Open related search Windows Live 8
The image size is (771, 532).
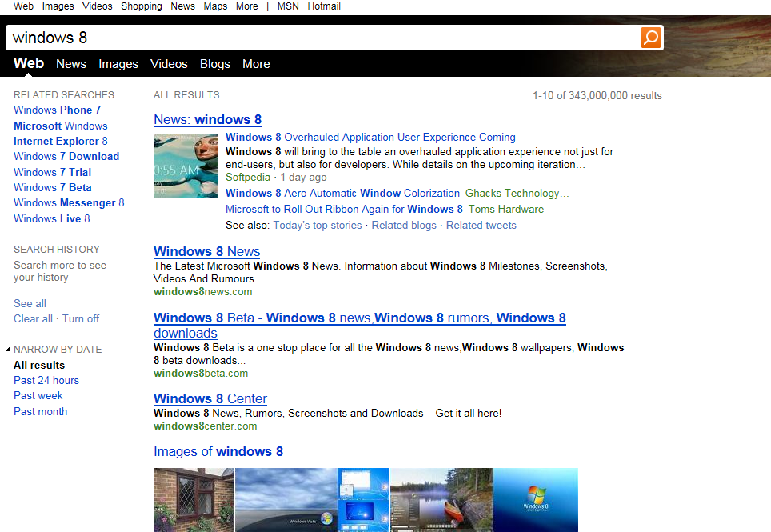tap(52, 218)
